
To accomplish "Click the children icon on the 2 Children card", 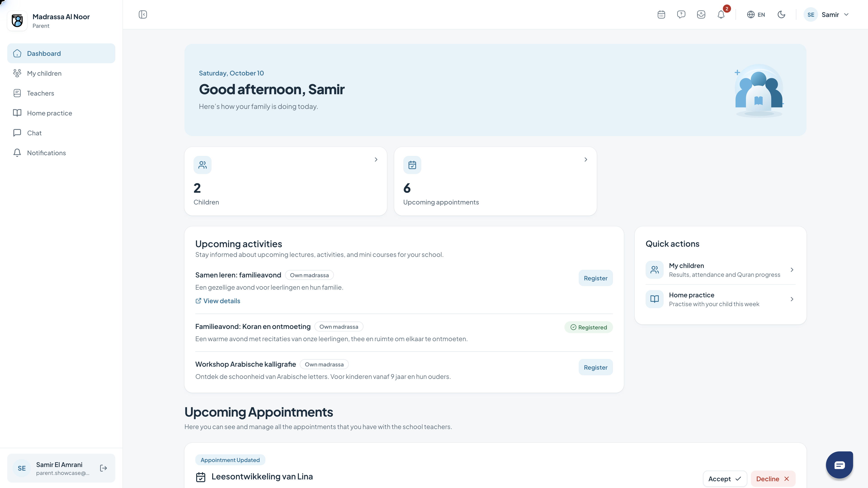I will coord(203,165).
